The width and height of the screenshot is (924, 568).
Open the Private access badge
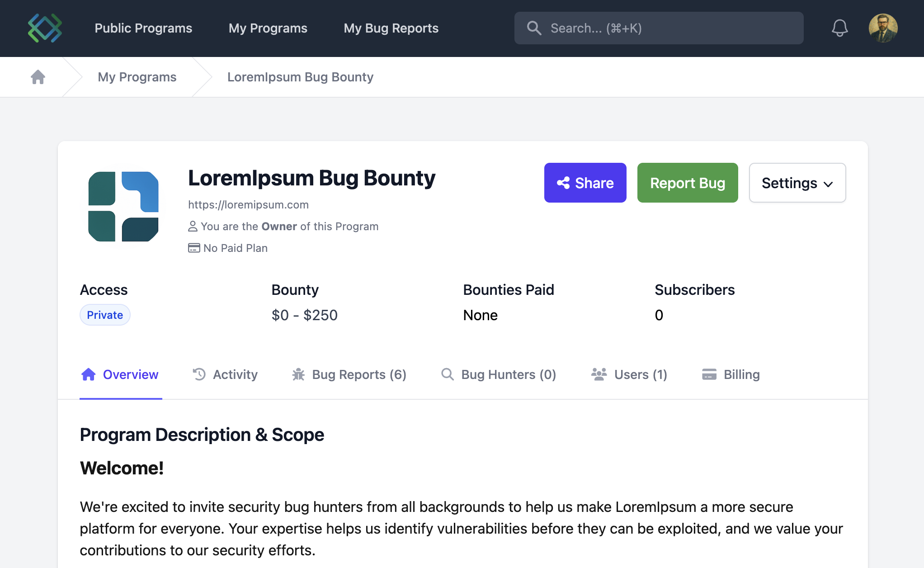105,315
